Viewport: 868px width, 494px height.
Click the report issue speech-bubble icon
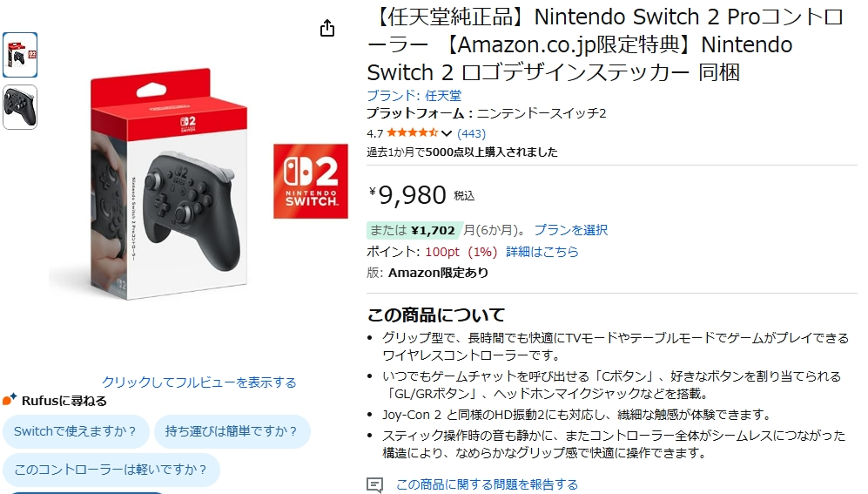[374, 484]
